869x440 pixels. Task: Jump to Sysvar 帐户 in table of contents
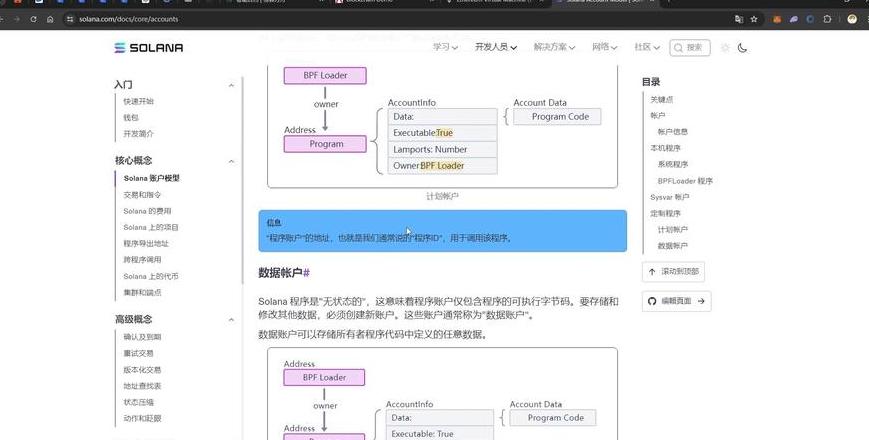click(x=669, y=197)
